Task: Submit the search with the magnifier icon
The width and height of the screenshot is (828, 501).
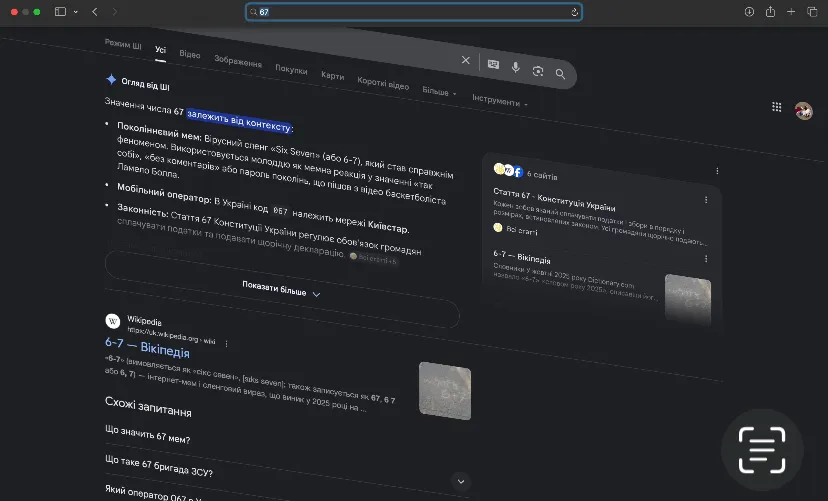Action: coord(560,74)
